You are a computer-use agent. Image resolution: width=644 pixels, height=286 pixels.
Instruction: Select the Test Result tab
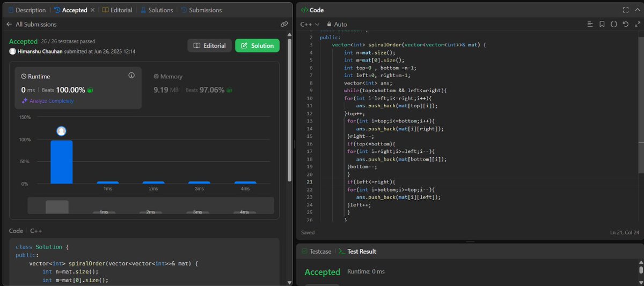357,251
